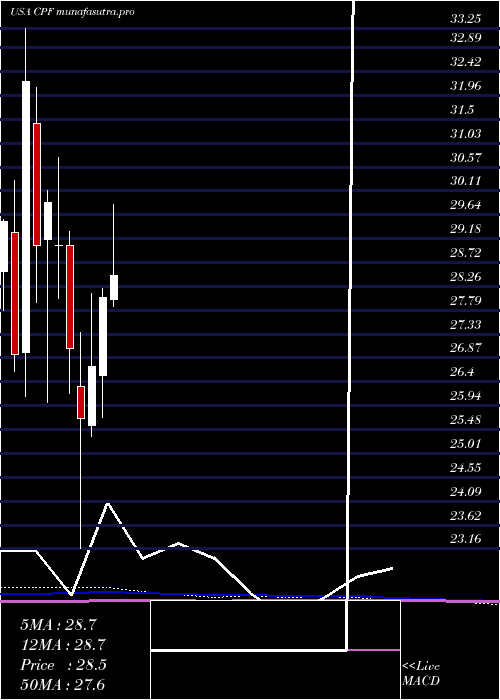Click the 'USA CPF munafasutra.pro' chart title
500x700 pixels.
click(x=72, y=12)
